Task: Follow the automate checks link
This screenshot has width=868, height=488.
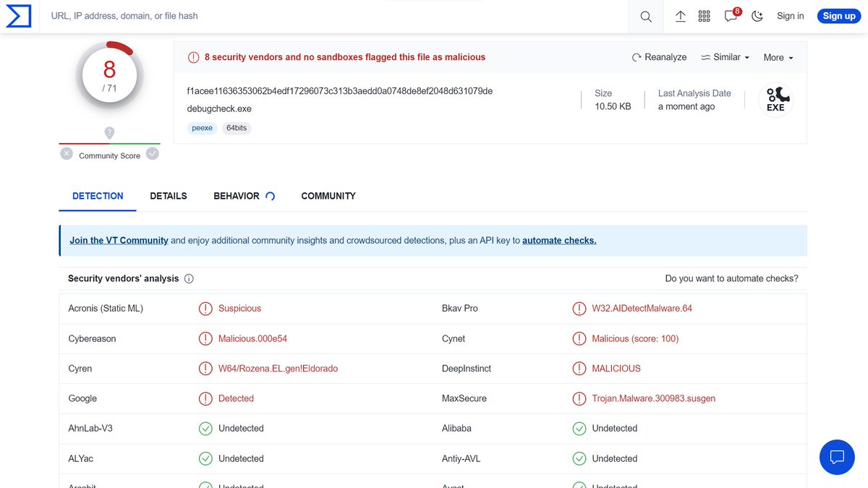Action: (x=559, y=240)
